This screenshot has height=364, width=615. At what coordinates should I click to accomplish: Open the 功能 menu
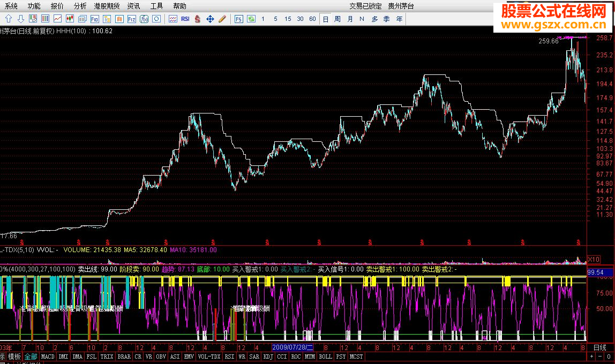[34, 6]
